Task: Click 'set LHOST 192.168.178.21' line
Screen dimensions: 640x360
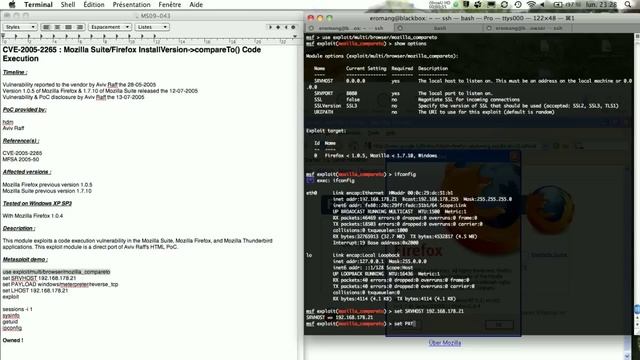Action: [x=35, y=291]
